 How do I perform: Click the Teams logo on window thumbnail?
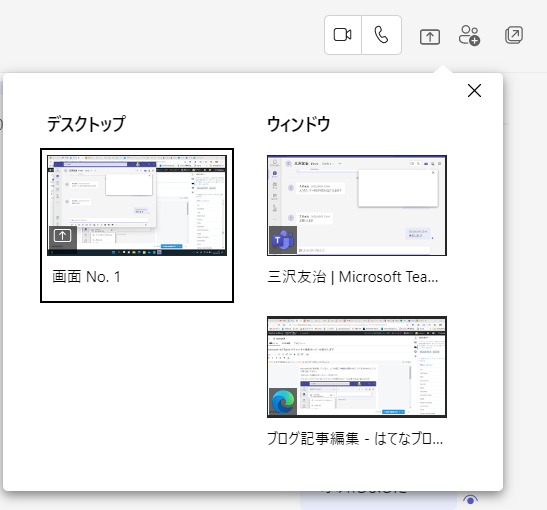coord(283,240)
